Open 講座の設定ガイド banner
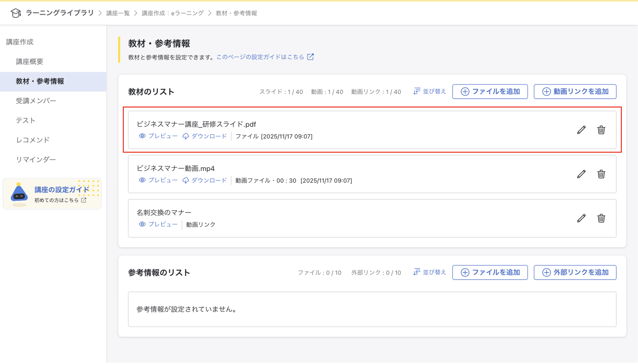638x364 pixels. click(52, 194)
